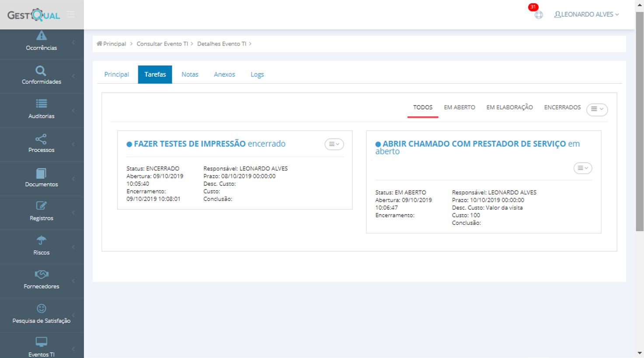Click the Eventos TI sidebar label

(41, 355)
